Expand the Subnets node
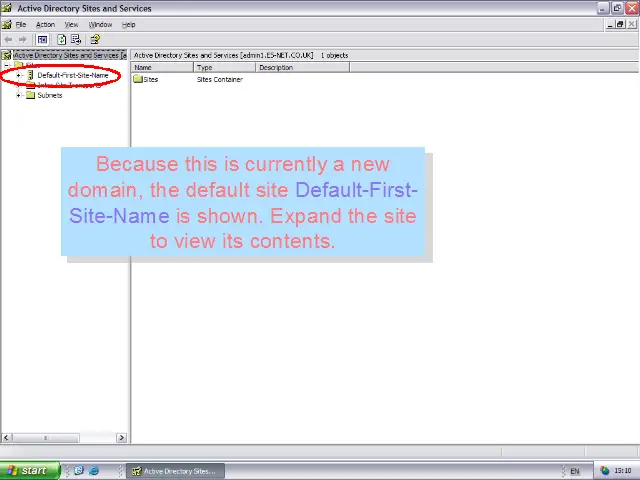The image size is (640, 480). click(x=18, y=96)
